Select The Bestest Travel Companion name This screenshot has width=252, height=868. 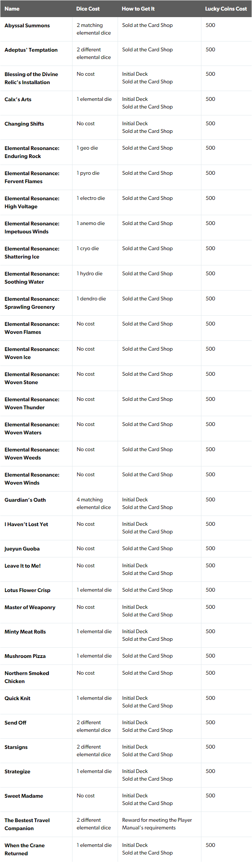[27, 824]
